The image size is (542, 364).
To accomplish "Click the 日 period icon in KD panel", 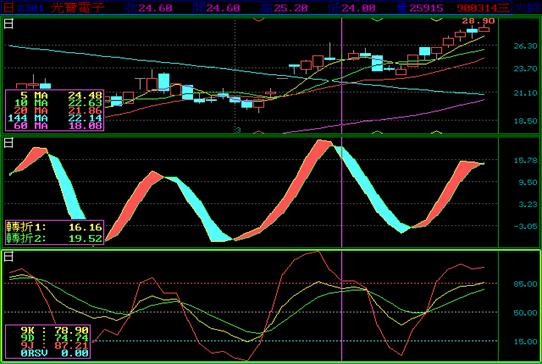I will (9, 256).
